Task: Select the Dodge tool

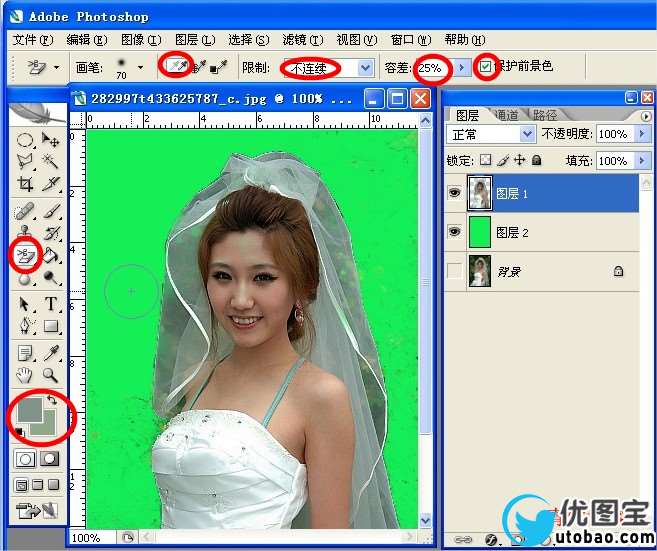Action: coord(50,277)
